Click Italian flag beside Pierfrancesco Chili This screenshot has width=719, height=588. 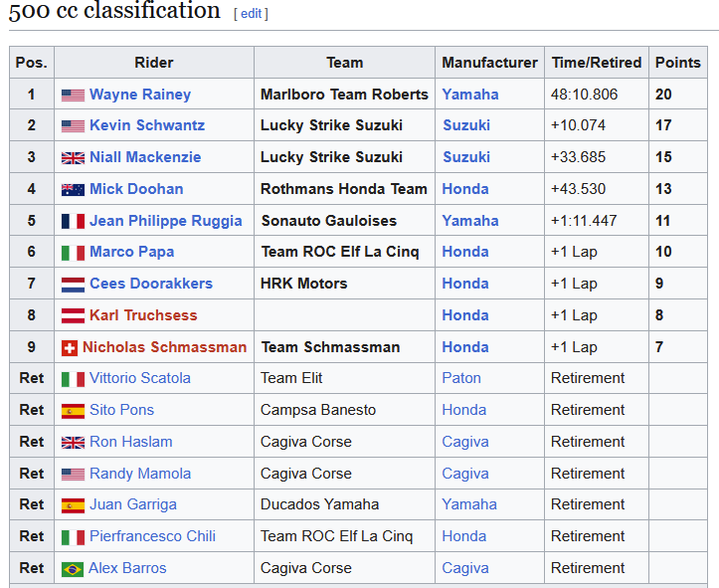coord(73,537)
